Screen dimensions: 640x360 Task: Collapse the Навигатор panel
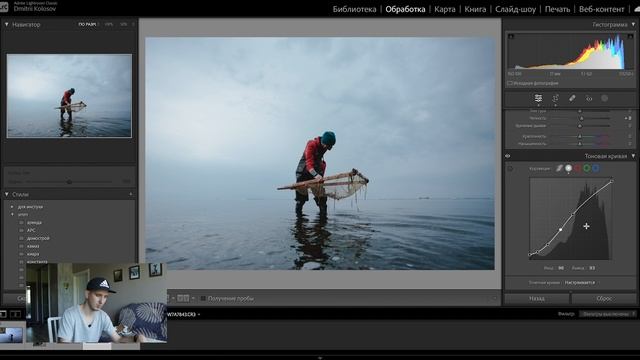point(7,24)
